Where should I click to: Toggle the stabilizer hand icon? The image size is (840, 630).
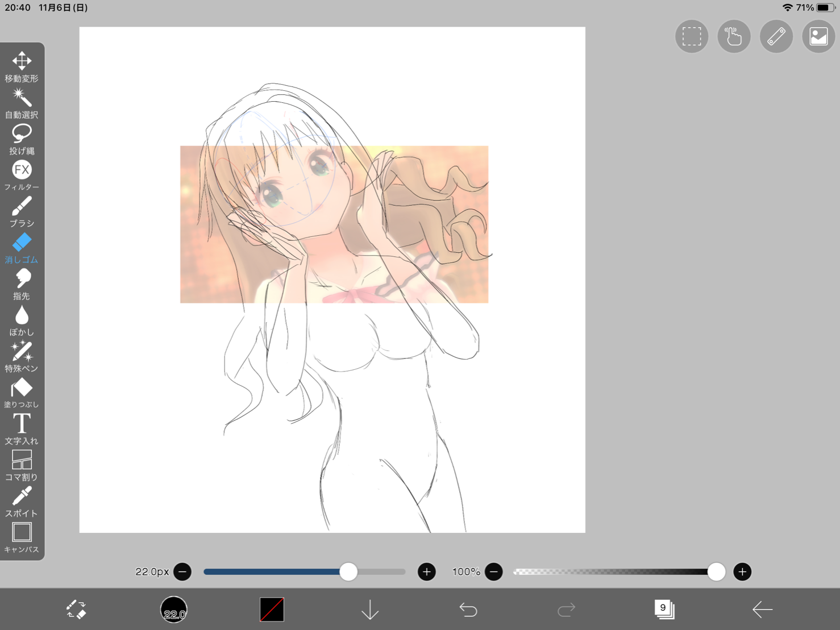[734, 36]
